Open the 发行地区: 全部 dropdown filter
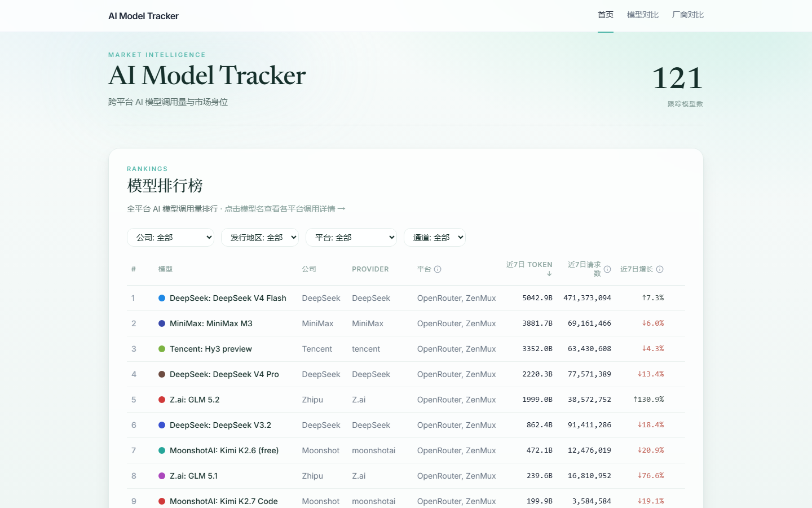The image size is (812, 508). coord(259,238)
